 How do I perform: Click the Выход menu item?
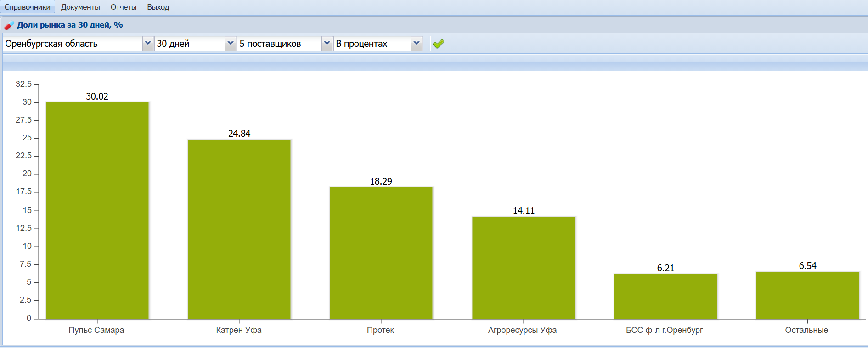(158, 7)
